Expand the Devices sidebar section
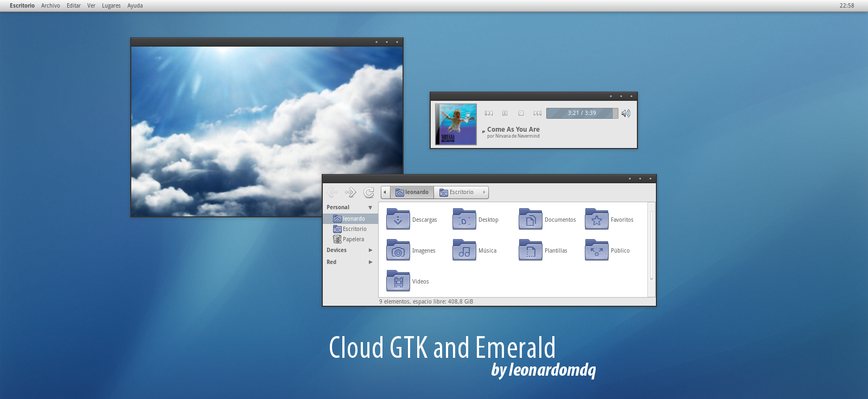 coord(371,250)
